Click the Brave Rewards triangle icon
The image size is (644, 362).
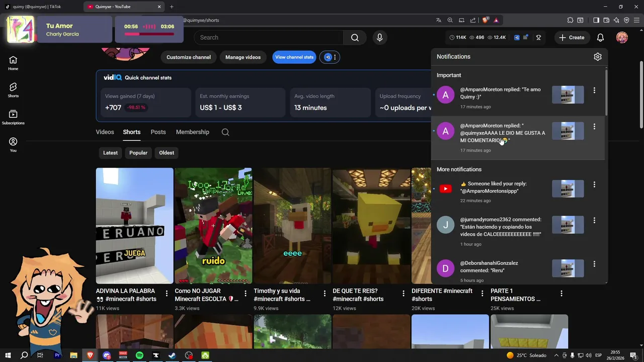(496, 20)
